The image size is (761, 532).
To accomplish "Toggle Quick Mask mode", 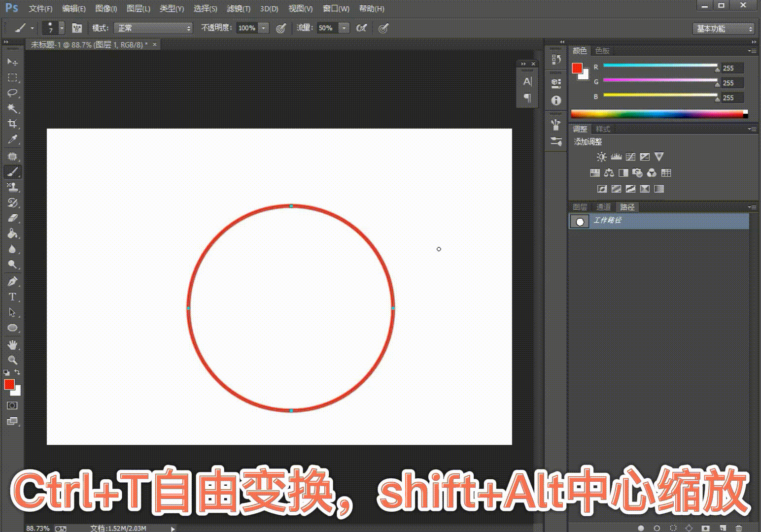I will [12, 405].
